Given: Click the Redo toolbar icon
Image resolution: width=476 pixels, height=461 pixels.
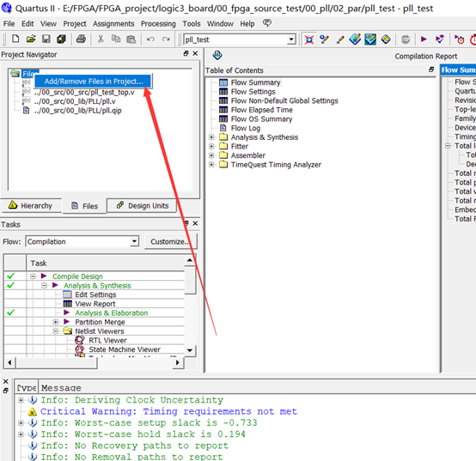Looking at the screenshot, I should pos(166,39).
